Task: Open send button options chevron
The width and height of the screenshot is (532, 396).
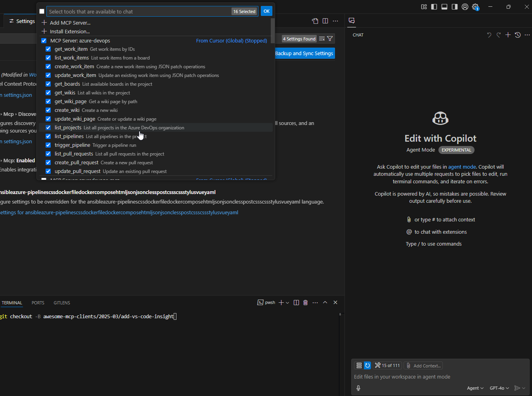Action: coord(524,388)
